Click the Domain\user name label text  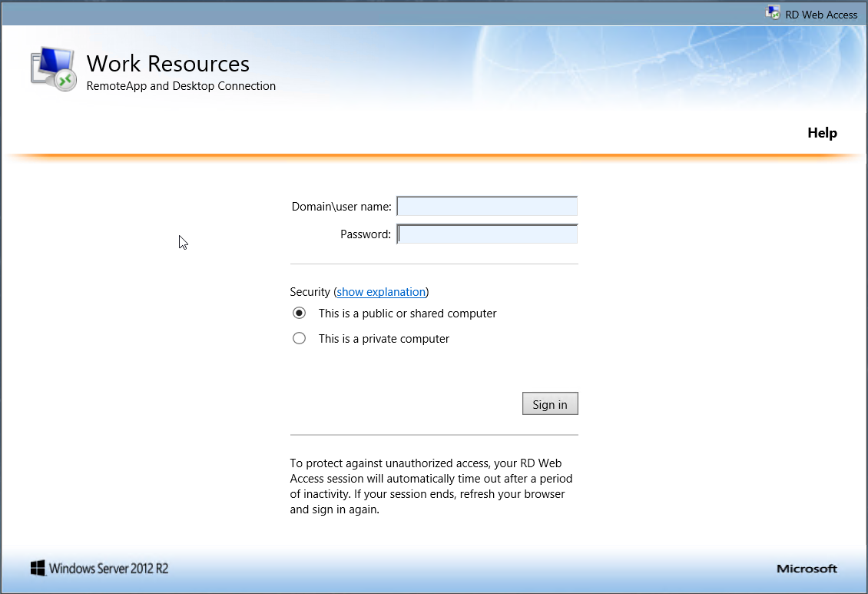[x=341, y=207]
